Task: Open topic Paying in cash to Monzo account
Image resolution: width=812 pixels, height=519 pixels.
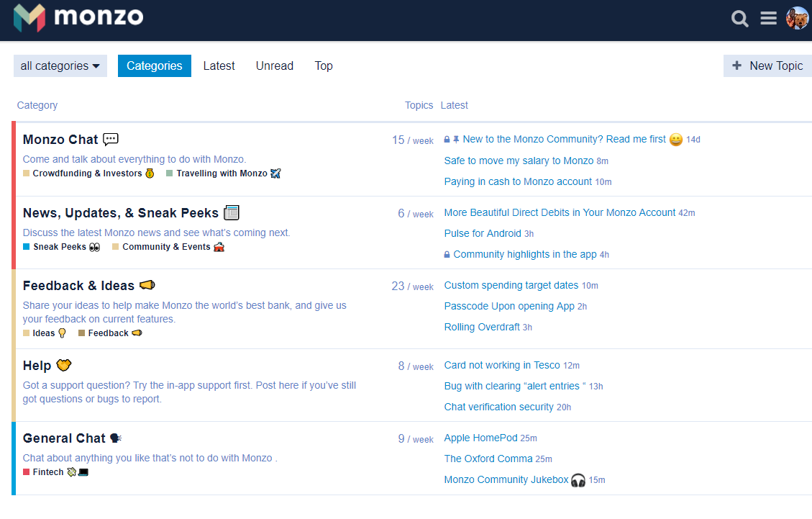Action: [x=518, y=181]
